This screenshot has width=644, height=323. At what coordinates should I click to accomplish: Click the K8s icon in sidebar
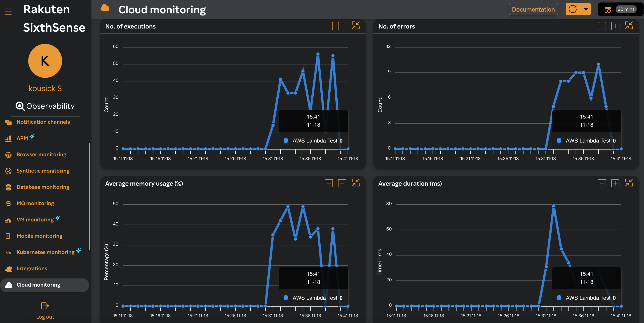click(x=8, y=253)
